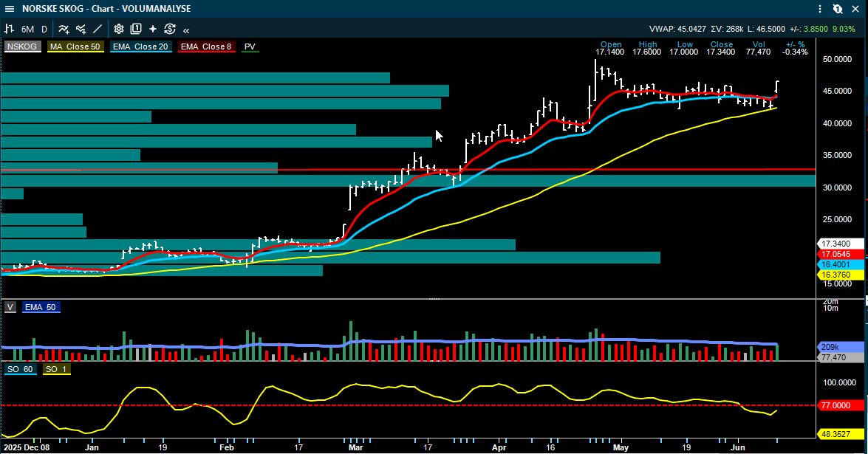
Task: Close the chart window
Action: (x=855, y=9)
